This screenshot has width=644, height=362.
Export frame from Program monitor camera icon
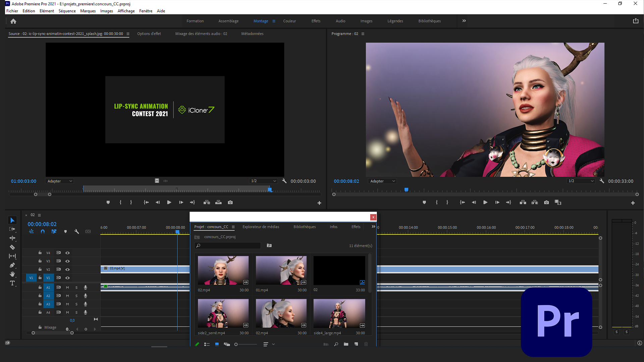pyautogui.click(x=546, y=202)
